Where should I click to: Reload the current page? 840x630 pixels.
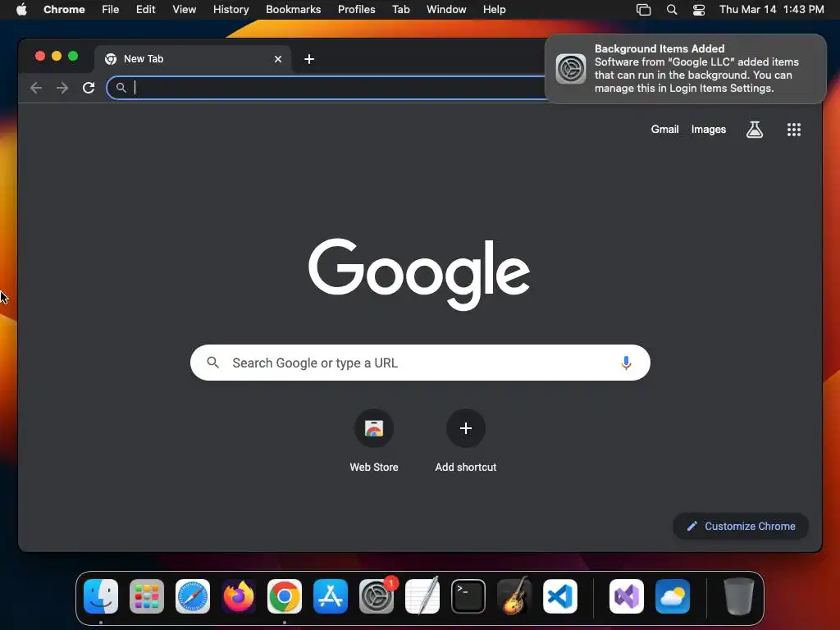click(89, 88)
